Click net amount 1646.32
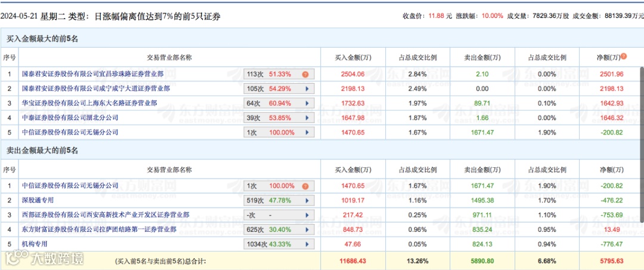This screenshot has width=644, height=270. pos(612,118)
